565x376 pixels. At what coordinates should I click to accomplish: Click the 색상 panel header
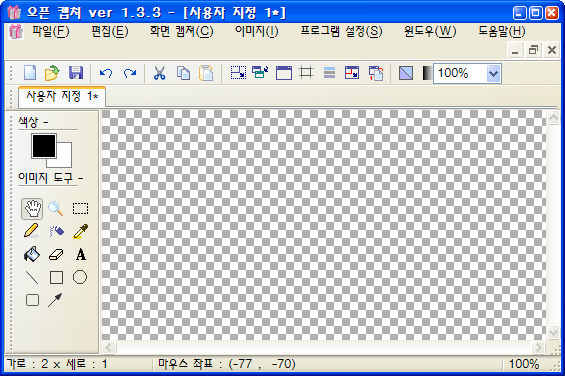[33, 123]
